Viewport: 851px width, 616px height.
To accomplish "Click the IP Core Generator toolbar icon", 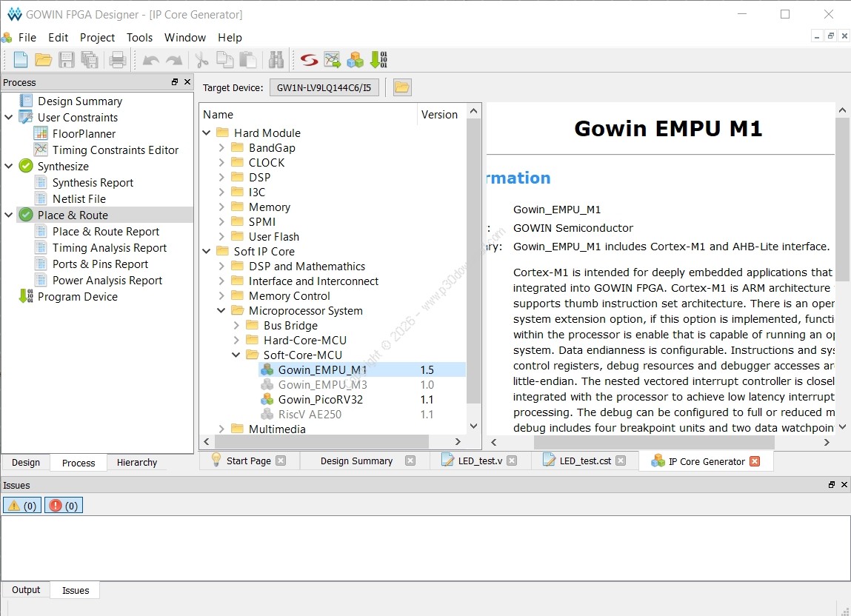I will (x=355, y=60).
